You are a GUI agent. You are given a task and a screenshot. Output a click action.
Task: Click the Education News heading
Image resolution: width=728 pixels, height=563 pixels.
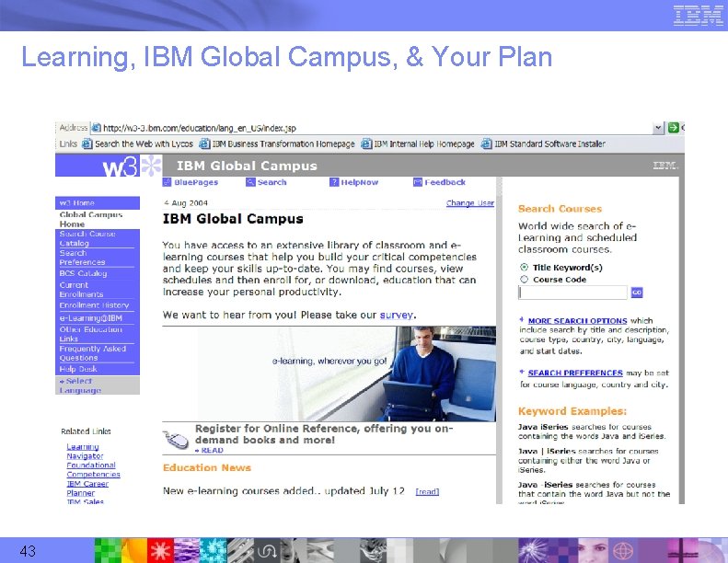207,468
